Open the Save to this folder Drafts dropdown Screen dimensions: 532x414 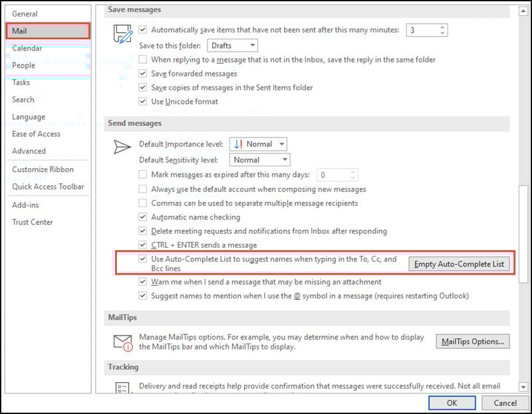[x=232, y=45]
